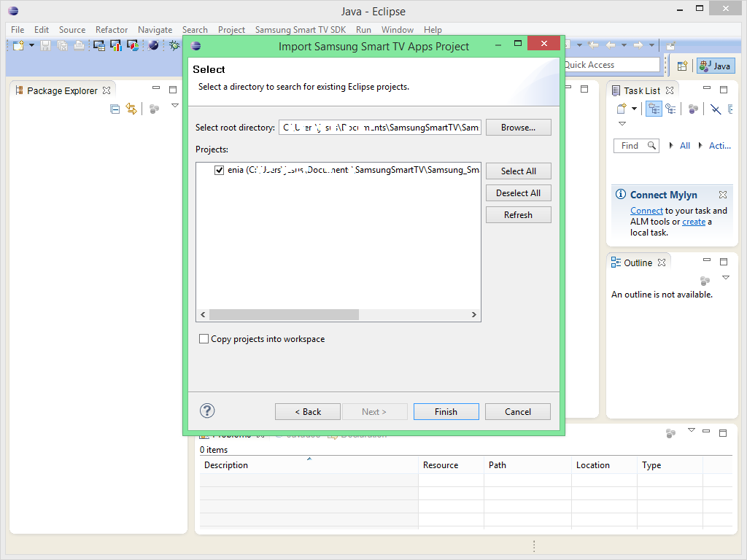This screenshot has width=747, height=560.
Task: Click the Finish button
Action: pyautogui.click(x=446, y=411)
